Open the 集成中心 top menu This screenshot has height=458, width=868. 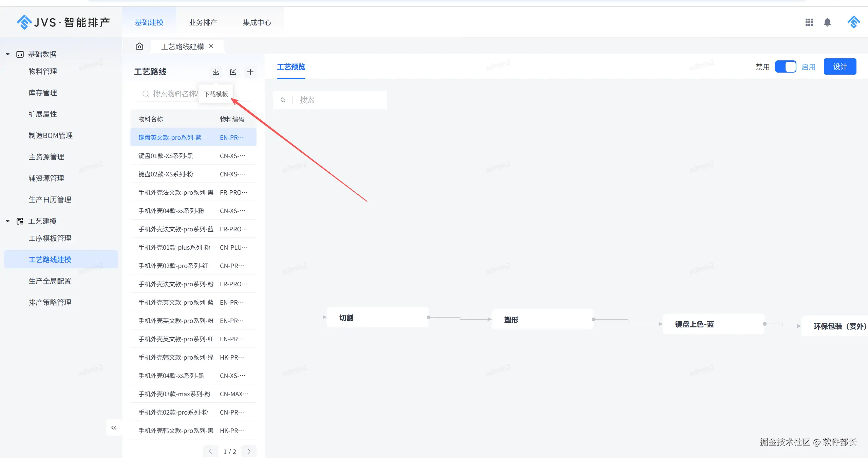coord(257,22)
